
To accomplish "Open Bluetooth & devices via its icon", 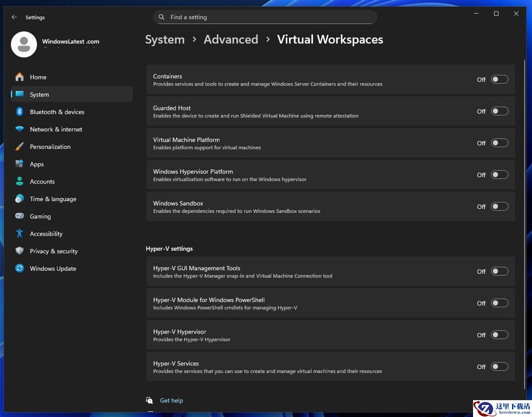I will pos(20,112).
